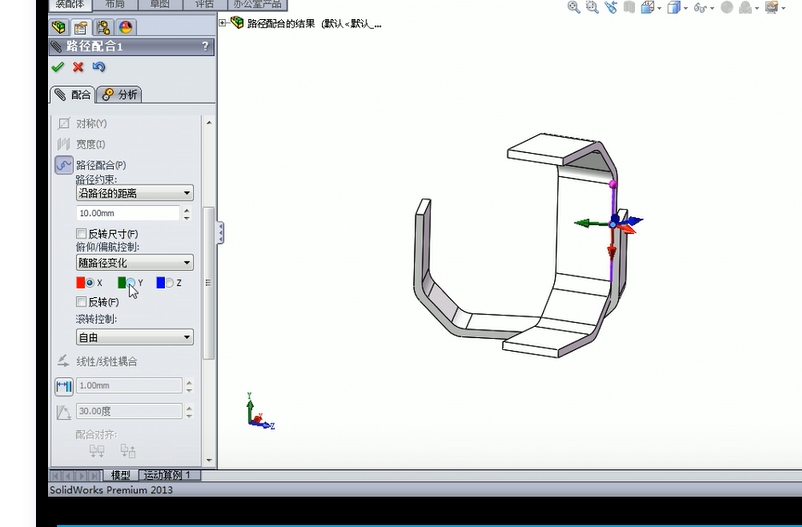The width and height of the screenshot is (802, 527).
Task: Click the 1.00mm distance input field
Action: pos(129,386)
